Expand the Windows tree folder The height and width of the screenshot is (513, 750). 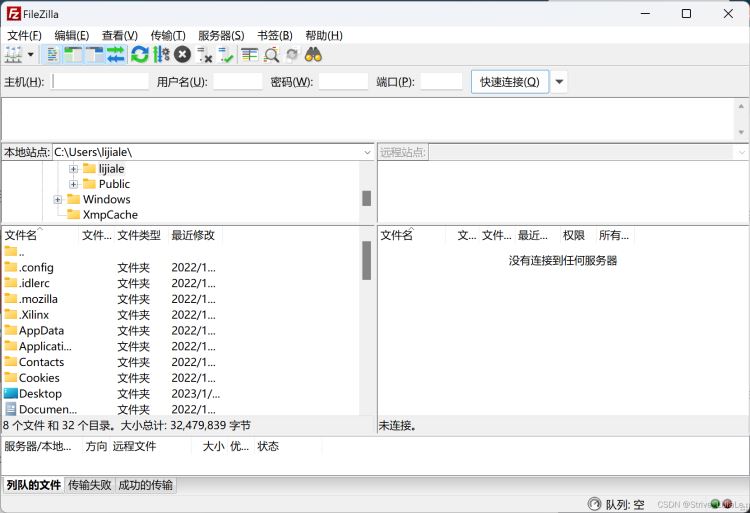[x=58, y=199]
